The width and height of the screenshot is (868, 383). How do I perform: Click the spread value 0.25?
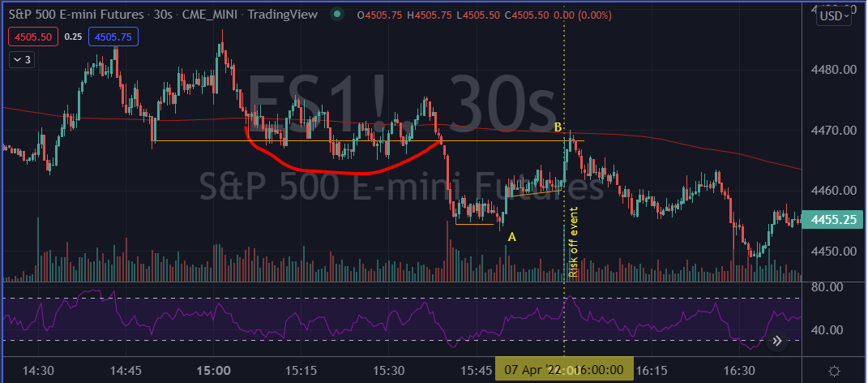(73, 37)
